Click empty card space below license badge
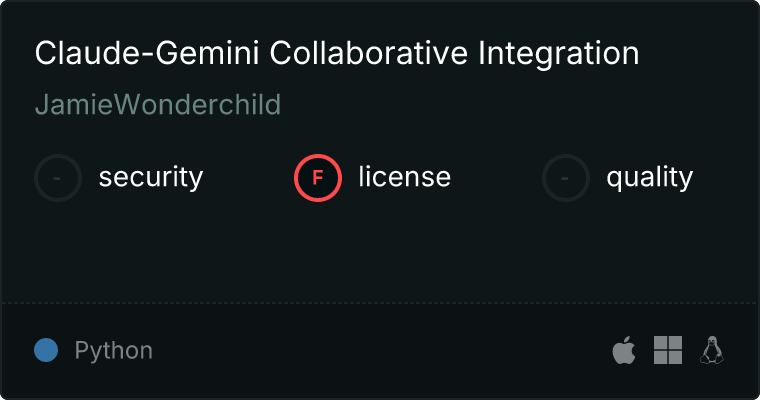The height and width of the screenshot is (400, 760). (318, 250)
